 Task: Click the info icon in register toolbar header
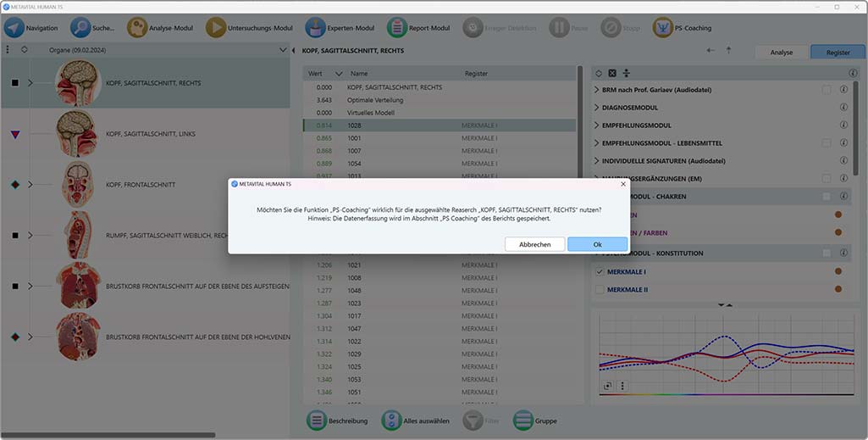(x=853, y=73)
